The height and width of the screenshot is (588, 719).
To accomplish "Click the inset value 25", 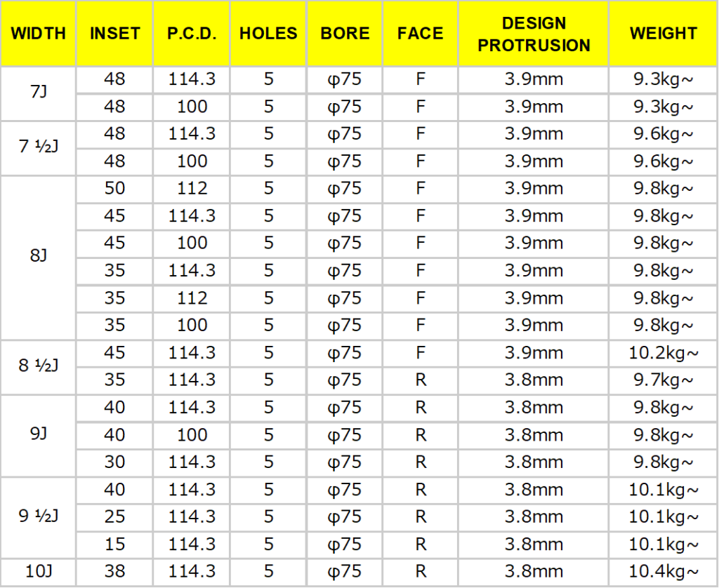I will [114, 518].
